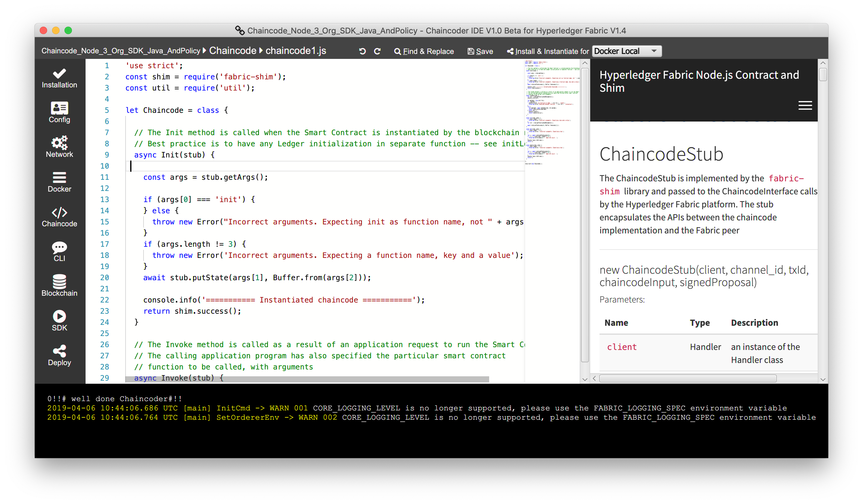Screen dimensions: 863x504
Task: Select the Chaincode breadcrumb item
Action: pyautogui.click(x=232, y=51)
